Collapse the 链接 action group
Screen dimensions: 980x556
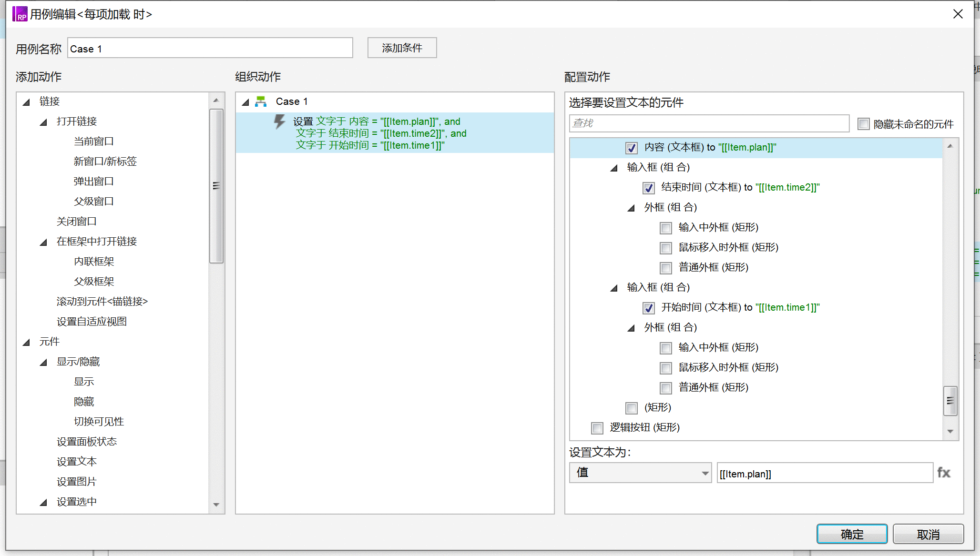tap(27, 102)
